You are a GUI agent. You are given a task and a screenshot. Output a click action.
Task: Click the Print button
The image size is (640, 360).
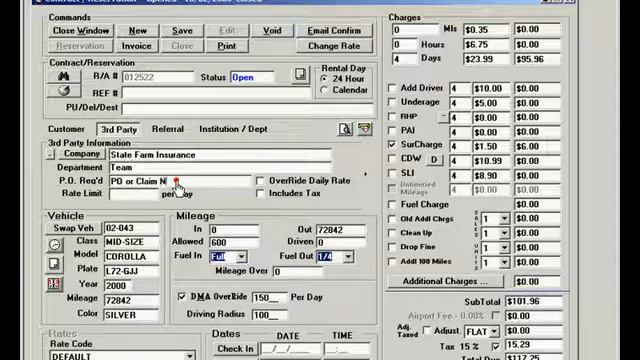point(227,46)
